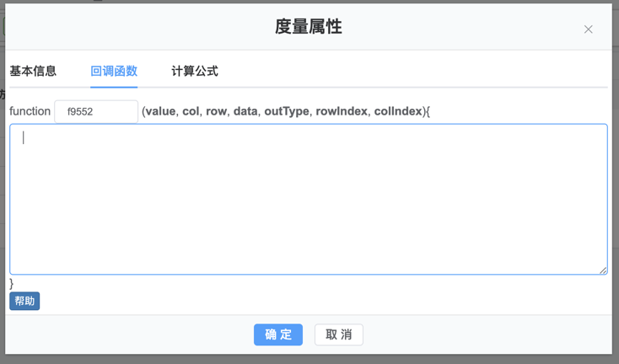The width and height of the screenshot is (619, 364).
Task: Switch to the 基本信息 tab
Action: (33, 71)
